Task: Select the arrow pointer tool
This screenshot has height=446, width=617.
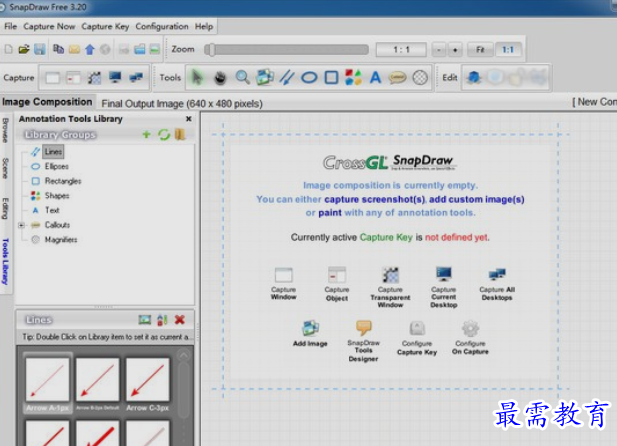Action: 197,77
